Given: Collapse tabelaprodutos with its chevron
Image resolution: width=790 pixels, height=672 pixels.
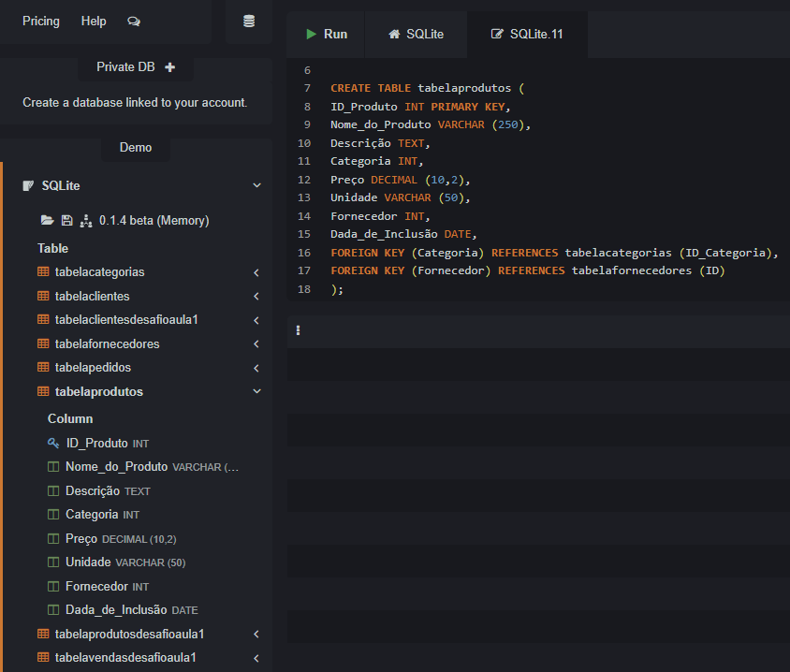Looking at the screenshot, I should 257,391.
